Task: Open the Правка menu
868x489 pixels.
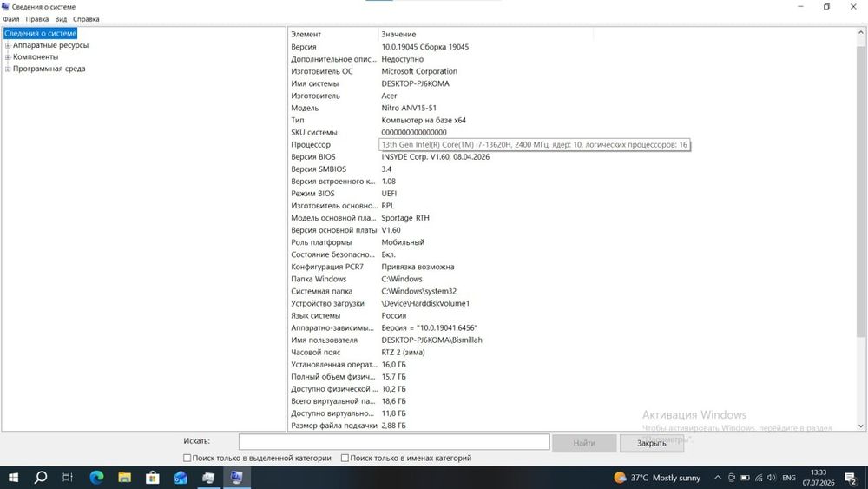Action: [x=37, y=19]
